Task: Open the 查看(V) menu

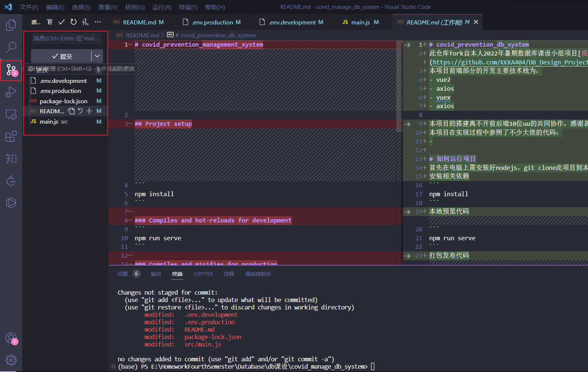Action: [108, 7]
